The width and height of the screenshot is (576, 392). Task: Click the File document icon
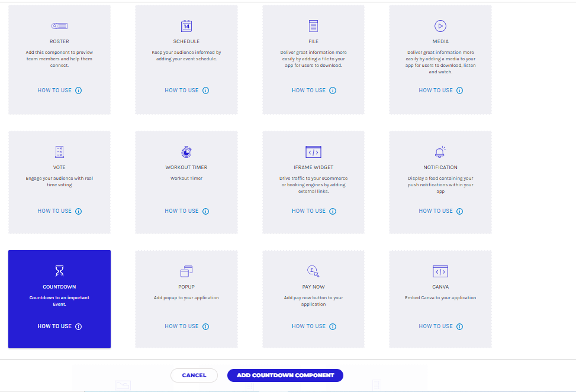[x=313, y=26]
